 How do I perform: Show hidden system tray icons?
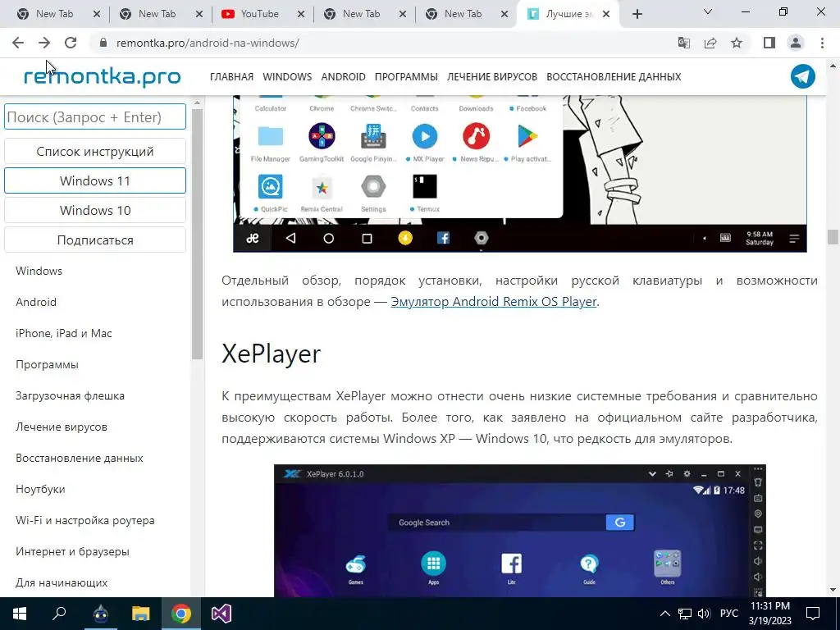(664, 614)
